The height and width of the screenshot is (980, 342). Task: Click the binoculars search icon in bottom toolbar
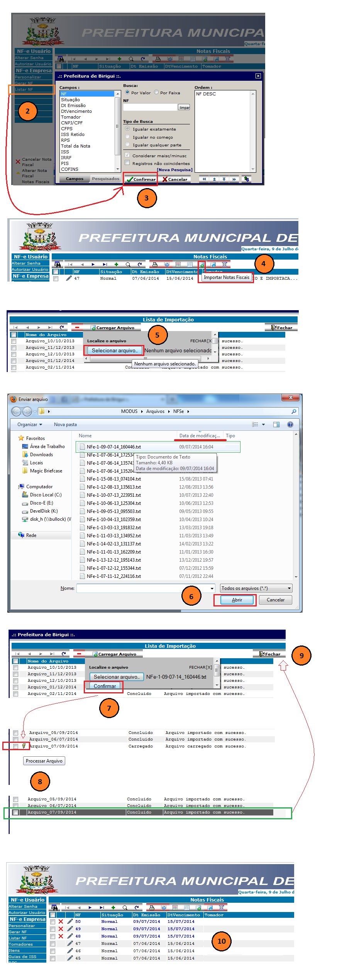coord(54,907)
